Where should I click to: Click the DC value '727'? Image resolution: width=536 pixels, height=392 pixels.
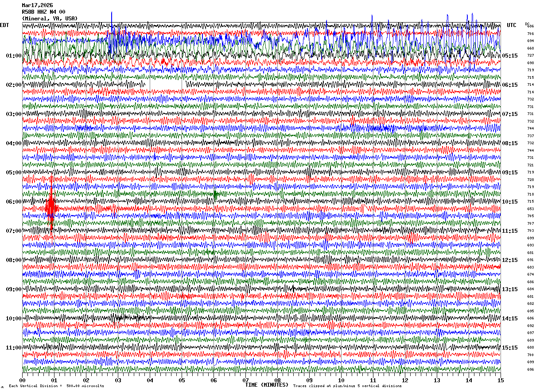point(530,56)
